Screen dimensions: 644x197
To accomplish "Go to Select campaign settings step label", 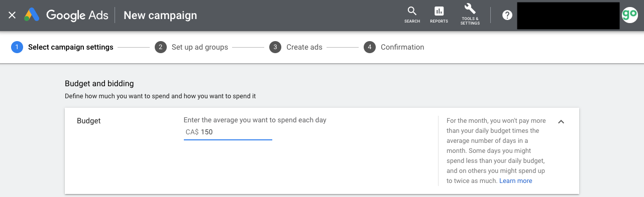I will pyautogui.click(x=70, y=47).
